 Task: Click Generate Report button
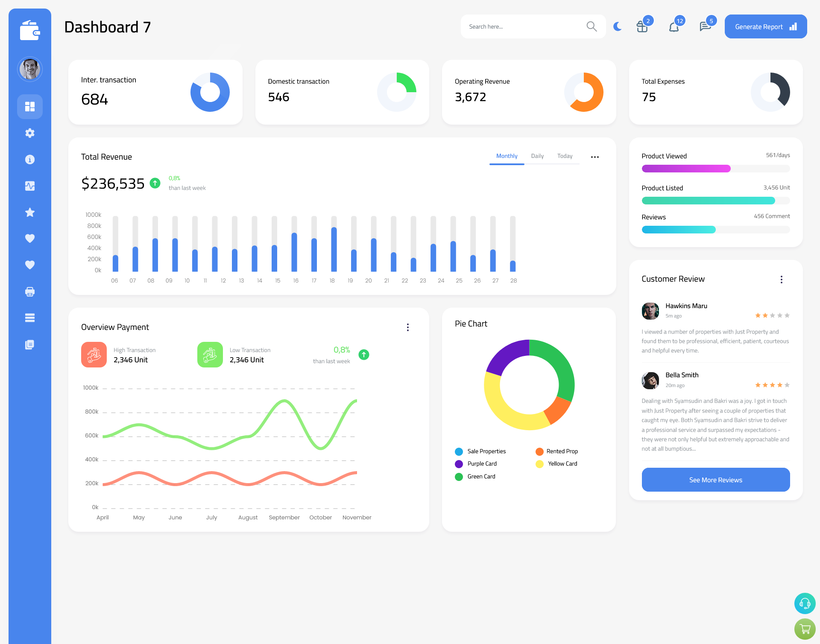764,26
